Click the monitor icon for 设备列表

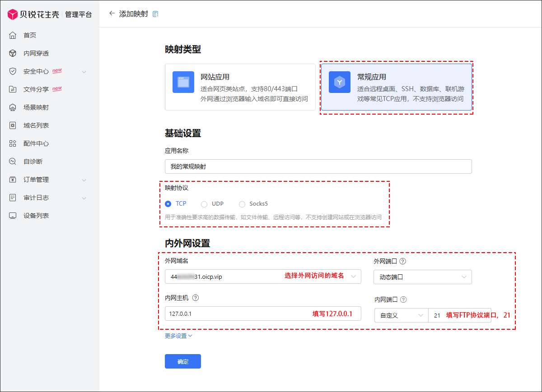13,216
